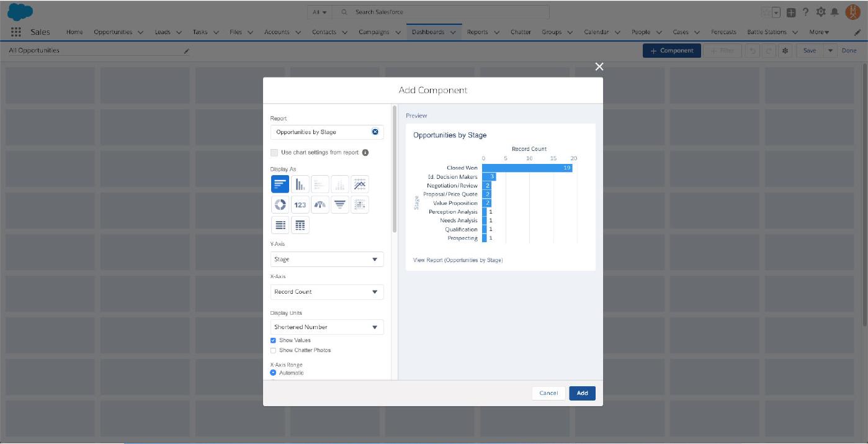Image resolution: width=868 pixels, height=444 pixels.
Task: Open the Y-Axis Stage dropdown
Action: (327, 260)
